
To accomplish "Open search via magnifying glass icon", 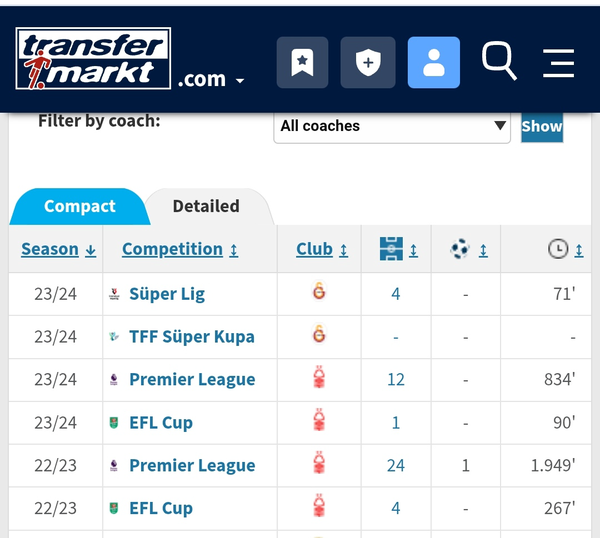I will click(x=499, y=61).
